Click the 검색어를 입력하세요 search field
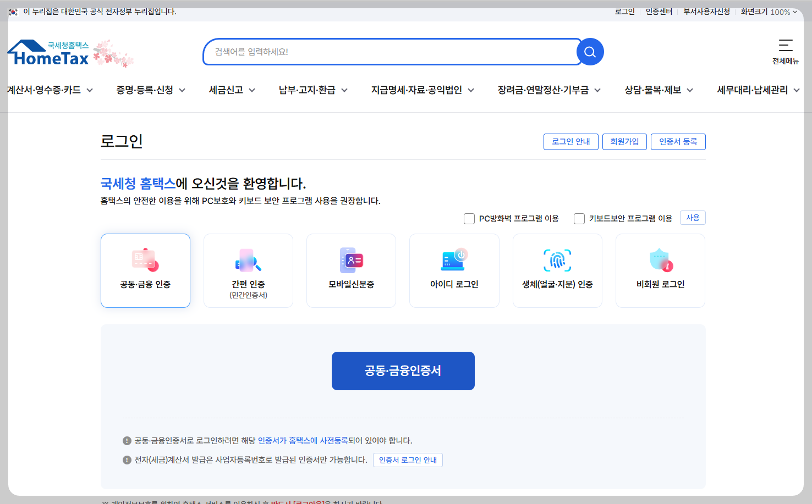Viewport: 812px width, 504px height. coord(392,52)
